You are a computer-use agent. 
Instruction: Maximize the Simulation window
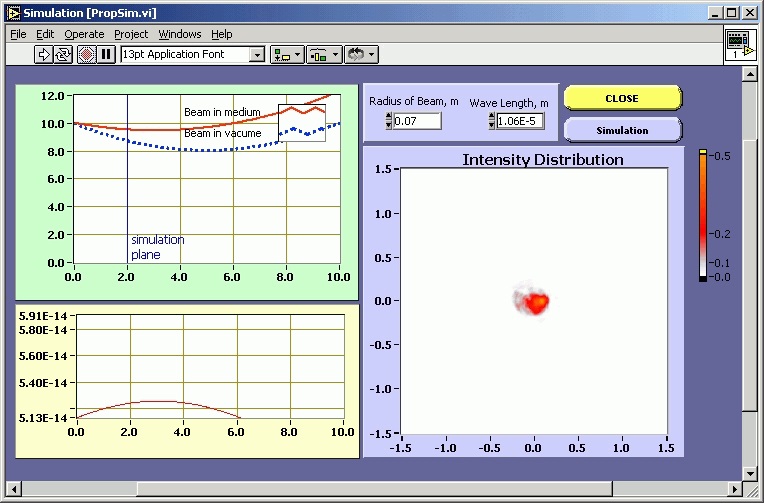tap(732, 13)
